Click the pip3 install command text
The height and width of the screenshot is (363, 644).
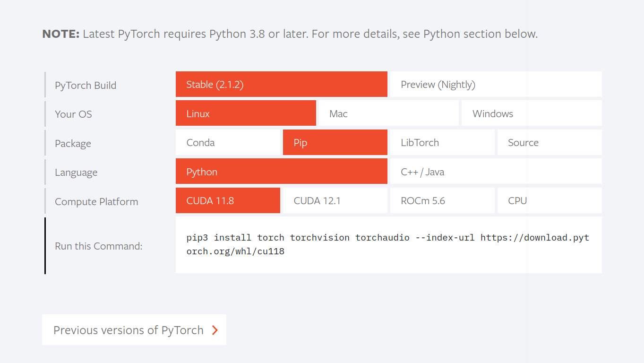(388, 244)
